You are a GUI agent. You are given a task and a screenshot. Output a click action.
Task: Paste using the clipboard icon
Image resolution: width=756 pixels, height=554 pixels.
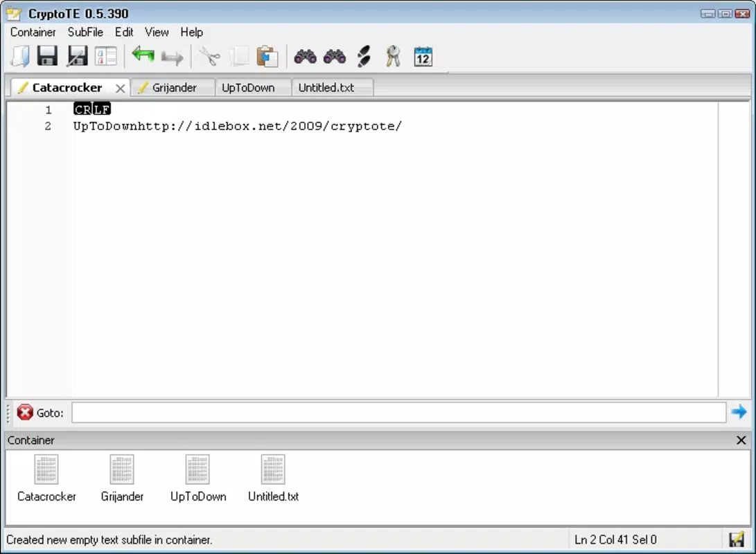[x=267, y=56]
